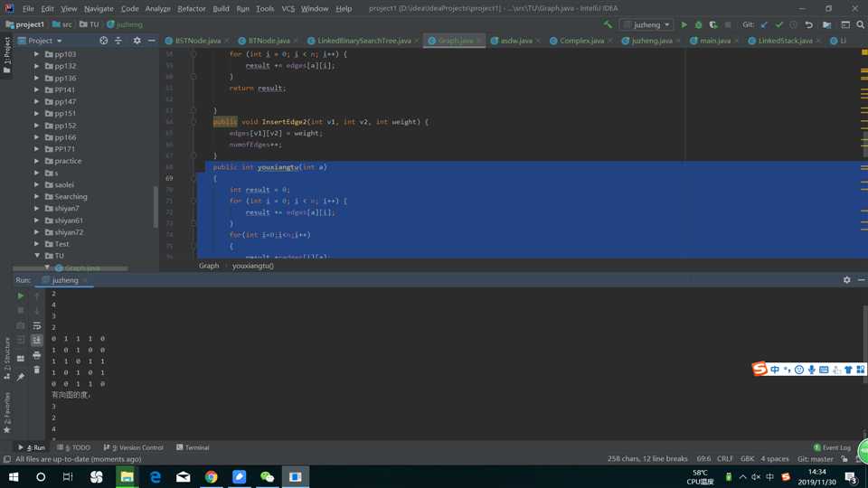This screenshot has height=488, width=868.
Task: Collapse the TU folder
Action: coord(36,256)
